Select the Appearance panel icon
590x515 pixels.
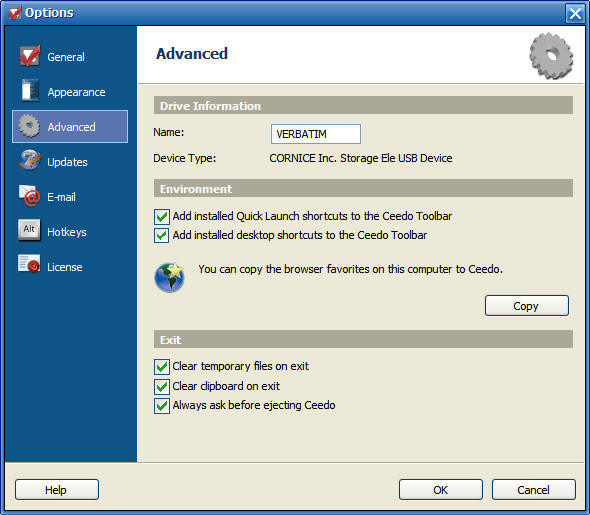point(30,90)
